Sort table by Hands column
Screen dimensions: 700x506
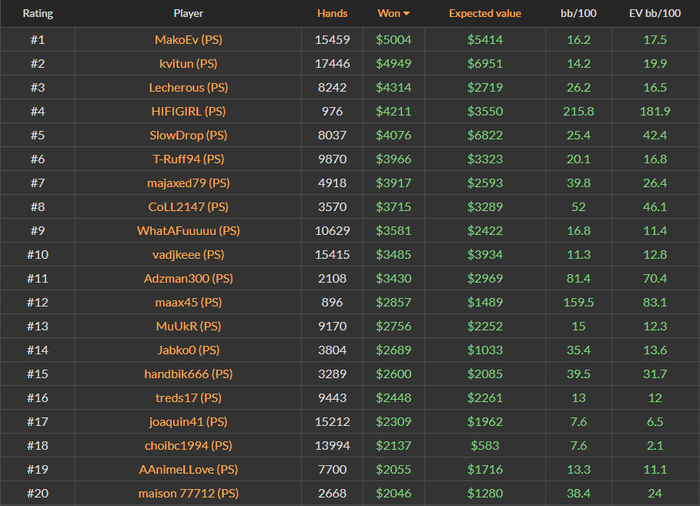(332, 14)
